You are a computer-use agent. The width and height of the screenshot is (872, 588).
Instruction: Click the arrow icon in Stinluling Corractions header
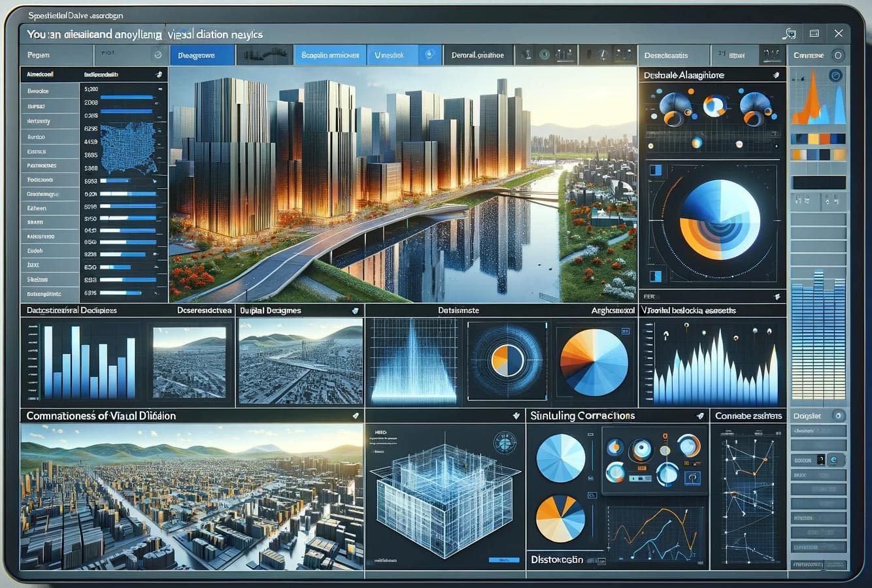700,416
